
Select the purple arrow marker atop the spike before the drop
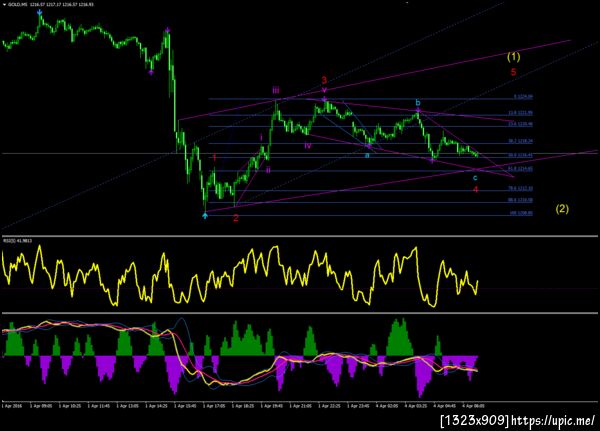tap(167, 29)
